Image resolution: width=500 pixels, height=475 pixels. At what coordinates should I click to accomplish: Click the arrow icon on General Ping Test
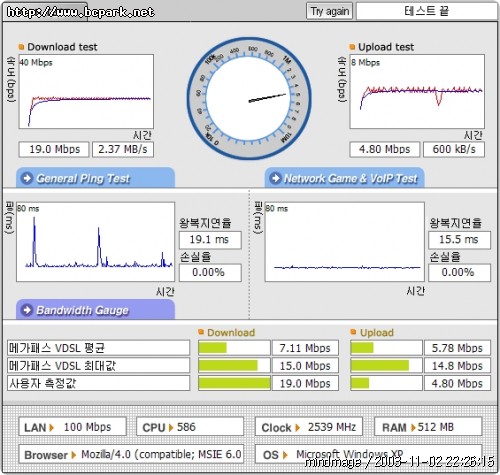[27, 178]
